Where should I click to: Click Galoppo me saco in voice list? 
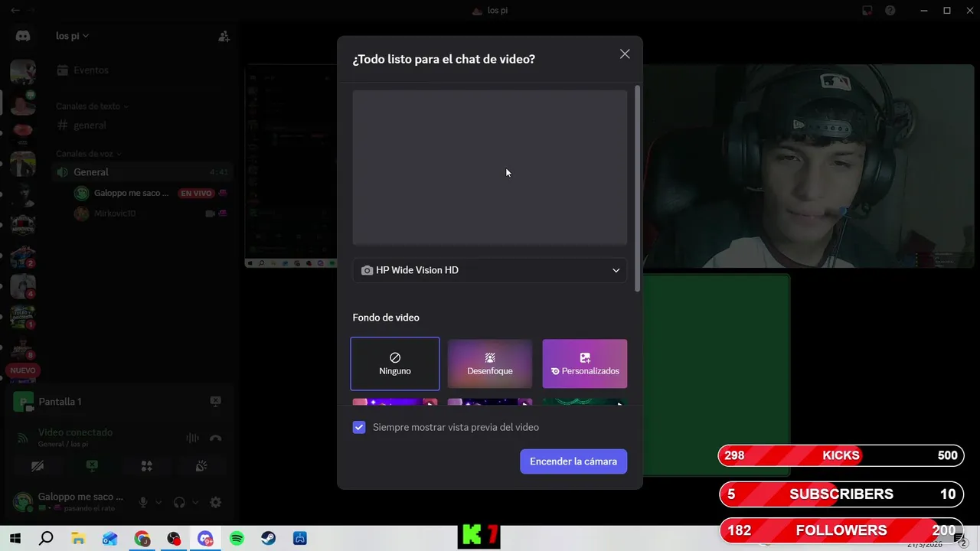pyautogui.click(x=131, y=193)
